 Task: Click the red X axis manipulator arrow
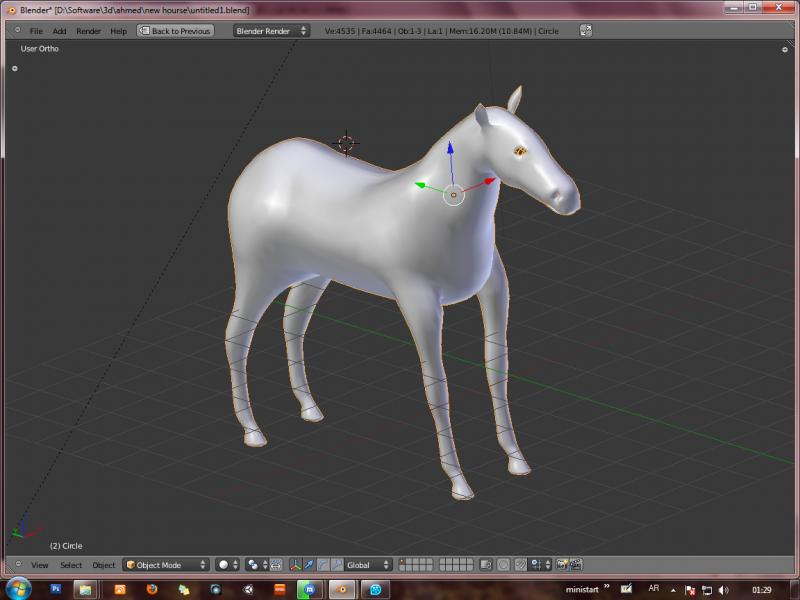pos(489,181)
